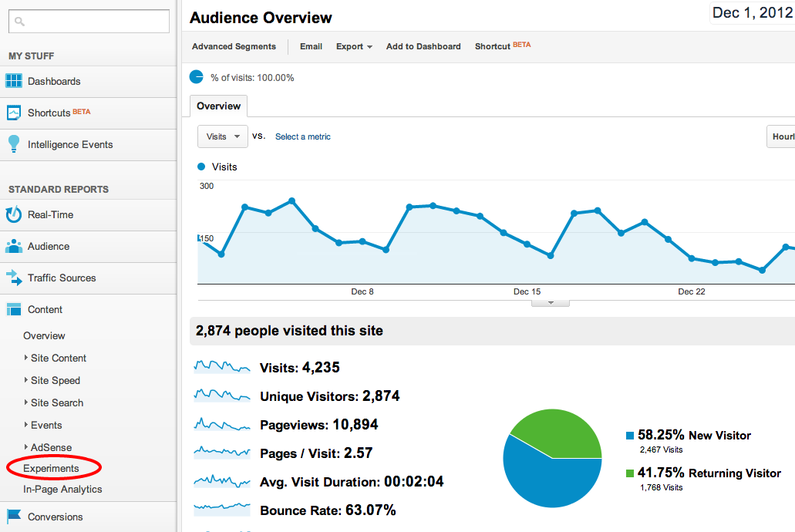
Task: Click the Select a metric link
Action: point(303,136)
